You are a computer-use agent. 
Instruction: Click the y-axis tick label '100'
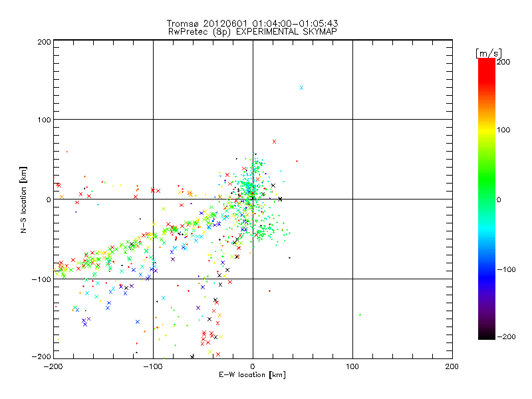click(44, 120)
